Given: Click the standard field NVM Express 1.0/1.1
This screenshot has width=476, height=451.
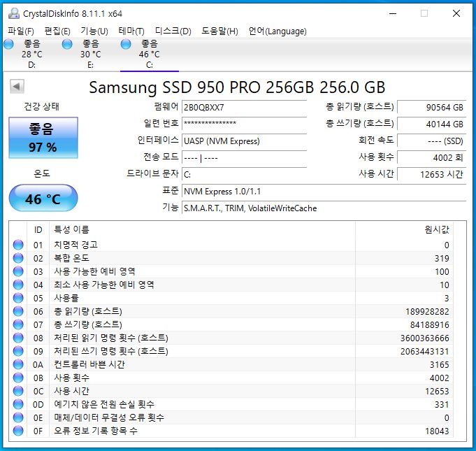Looking at the screenshot, I should (x=324, y=192).
